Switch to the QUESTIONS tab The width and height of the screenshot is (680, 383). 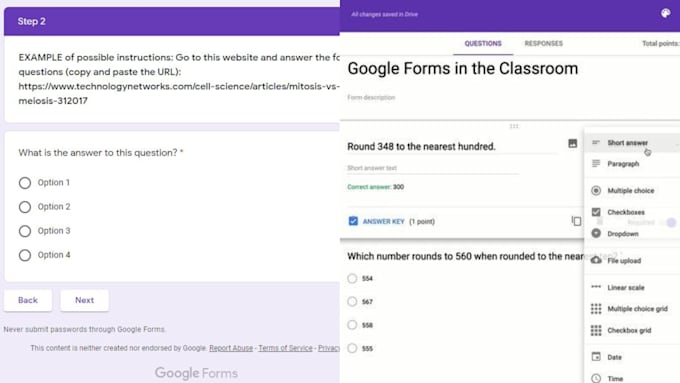click(x=483, y=43)
